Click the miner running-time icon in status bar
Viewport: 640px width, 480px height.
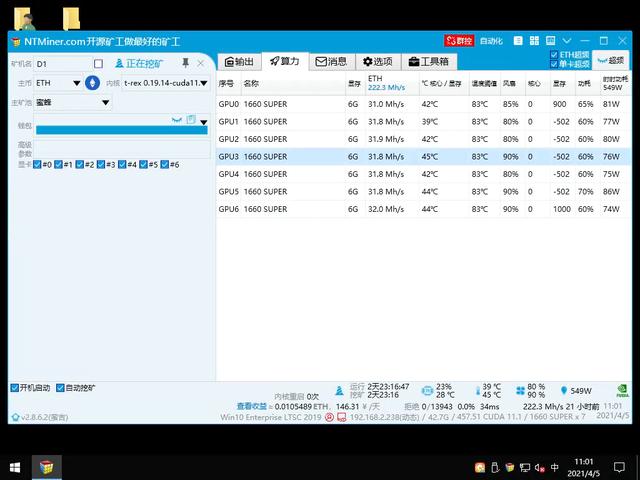pos(339,391)
